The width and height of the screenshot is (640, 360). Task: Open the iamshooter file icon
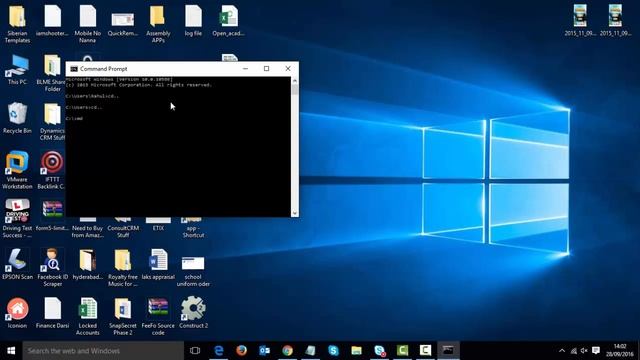tap(52, 20)
